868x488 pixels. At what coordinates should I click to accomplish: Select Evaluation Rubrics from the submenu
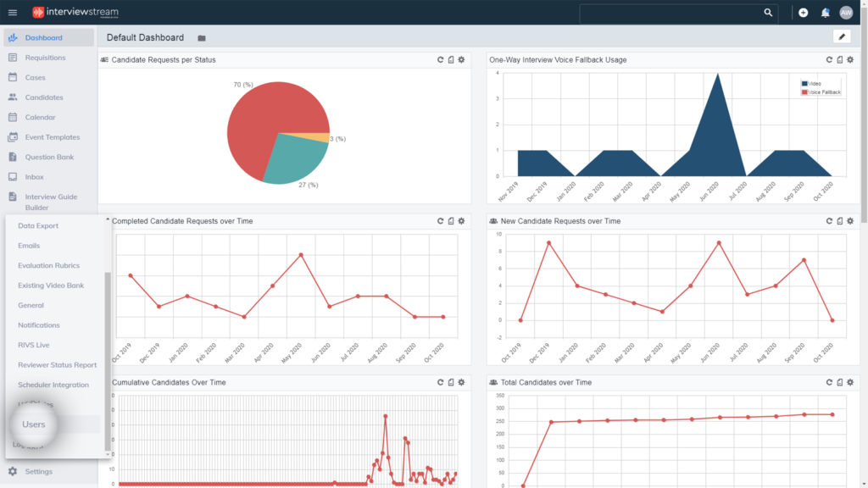pos(47,265)
